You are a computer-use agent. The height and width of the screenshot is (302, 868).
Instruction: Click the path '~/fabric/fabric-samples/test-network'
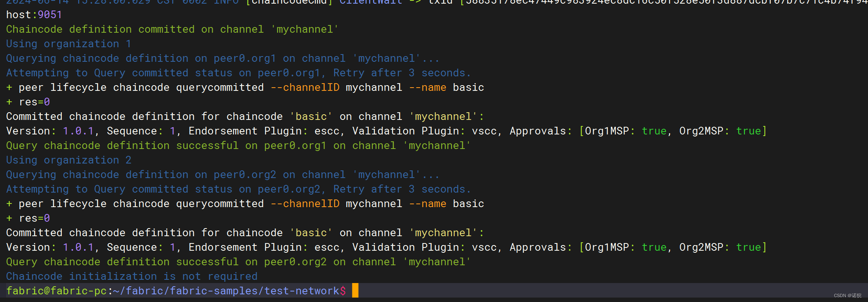(x=226, y=291)
